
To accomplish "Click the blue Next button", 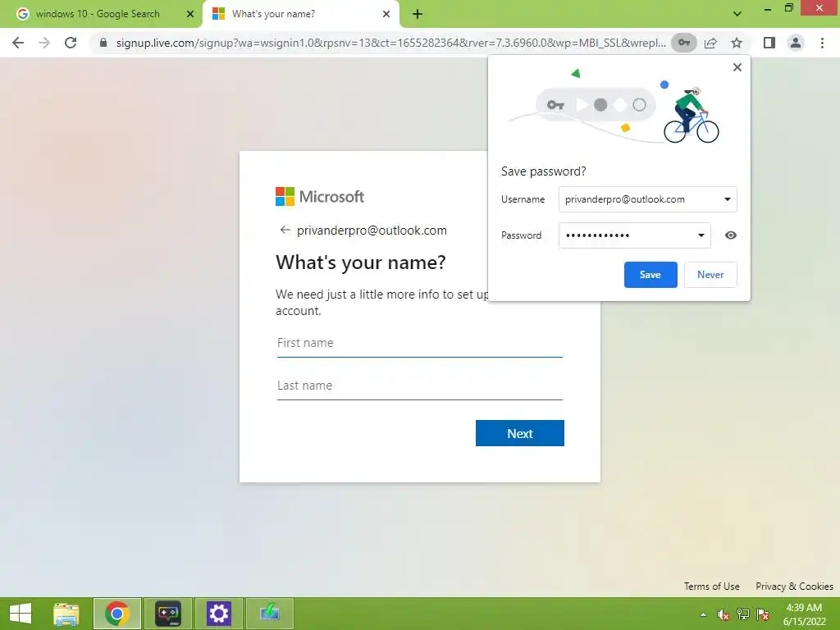I will 519,433.
